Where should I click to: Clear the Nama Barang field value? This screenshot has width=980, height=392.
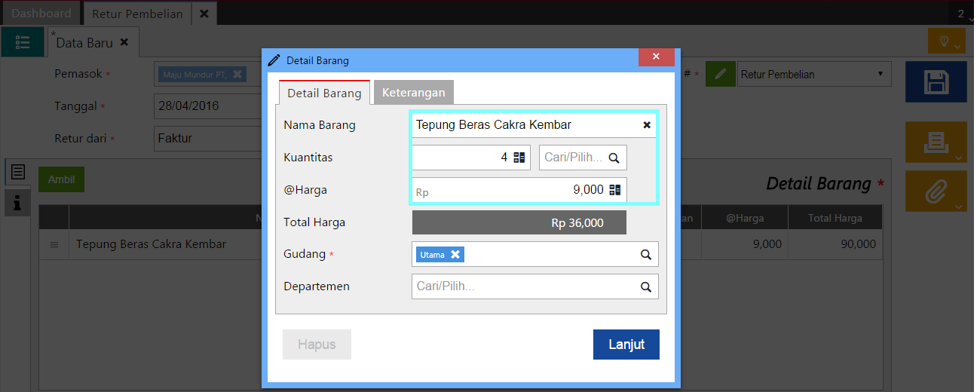point(647,125)
